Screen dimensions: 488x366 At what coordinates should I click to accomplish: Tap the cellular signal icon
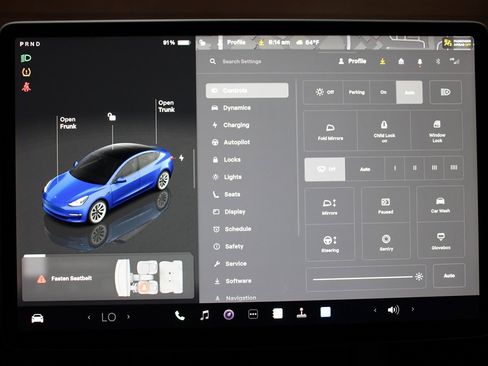click(x=454, y=61)
